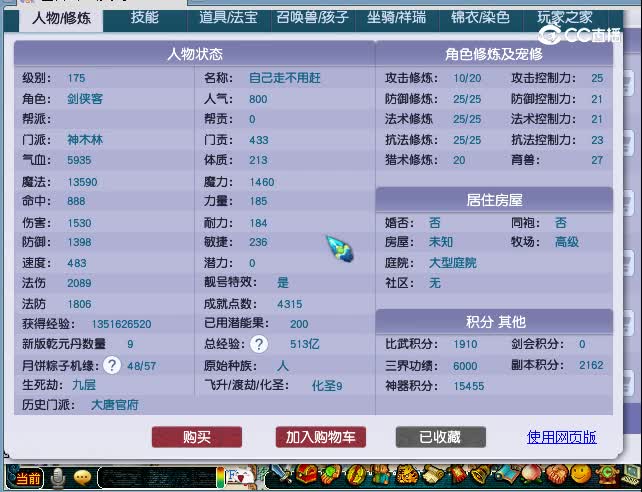
Task: Click the golden bell icon
Action: coord(480,475)
